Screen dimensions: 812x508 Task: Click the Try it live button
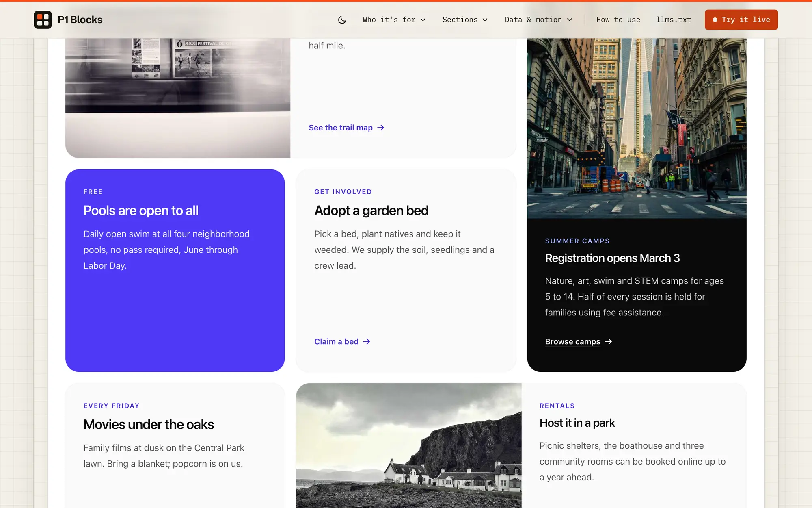click(x=741, y=20)
